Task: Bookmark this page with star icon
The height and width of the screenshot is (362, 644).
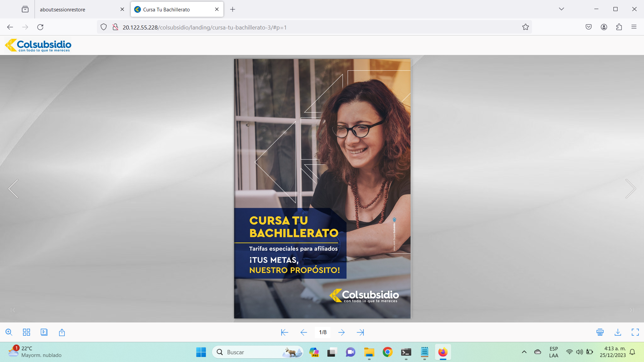Action: tap(525, 27)
